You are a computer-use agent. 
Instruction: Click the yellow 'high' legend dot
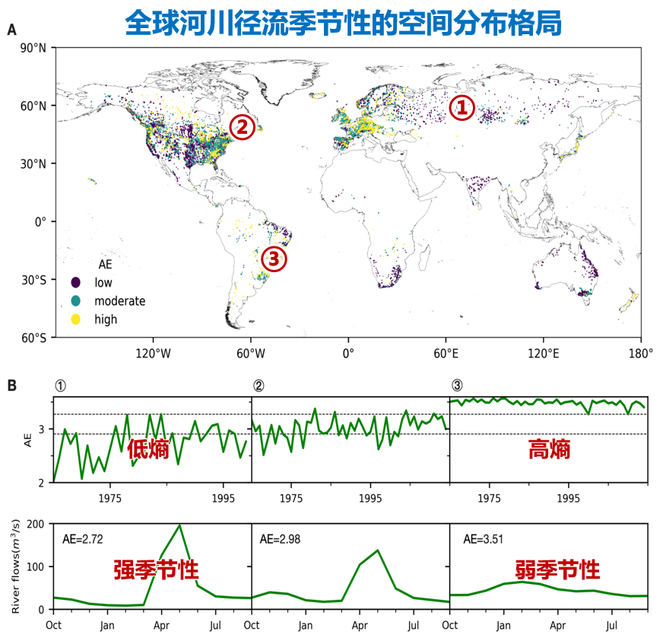[x=75, y=319]
